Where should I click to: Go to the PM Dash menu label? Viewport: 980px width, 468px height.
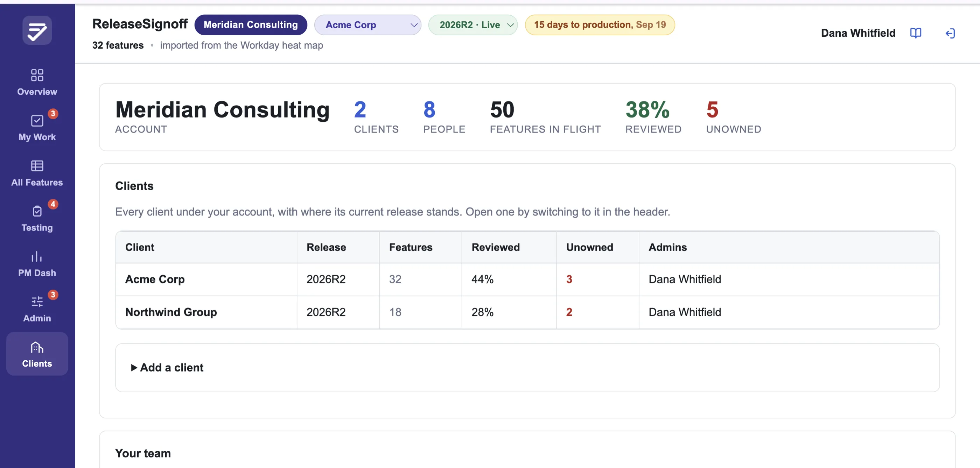pyautogui.click(x=37, y=272)
